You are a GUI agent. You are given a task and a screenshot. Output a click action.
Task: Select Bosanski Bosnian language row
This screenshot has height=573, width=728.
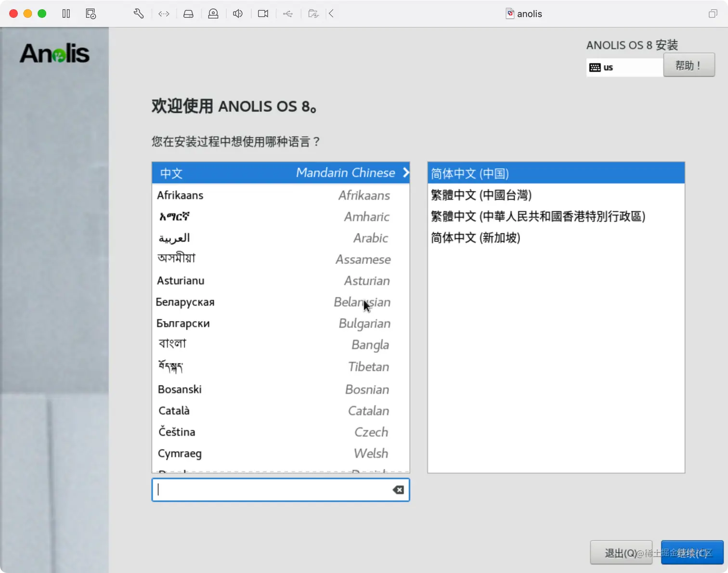tap(281, 389)
